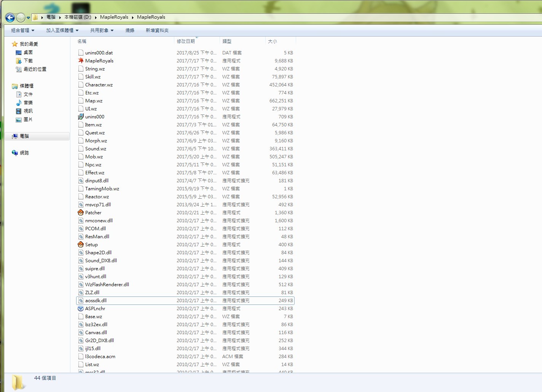Select the UI.wz file name
The image size is (542, 392).
(91, 108)
